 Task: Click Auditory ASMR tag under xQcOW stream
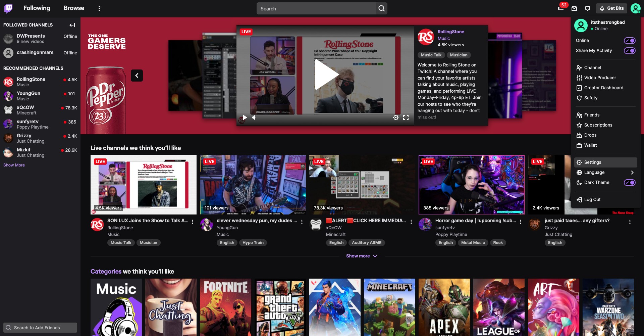click(x=367, y=243)
